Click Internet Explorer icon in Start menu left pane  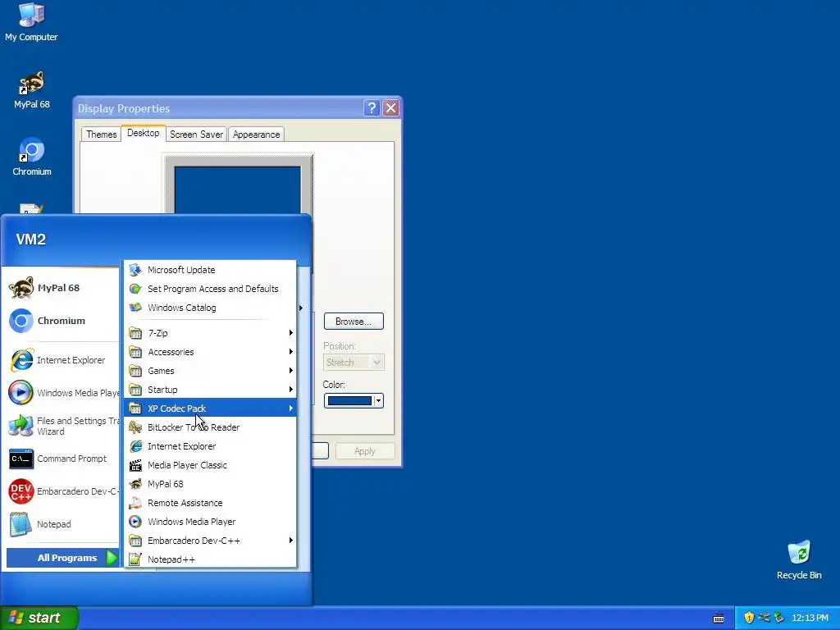(x=21, y=360)
